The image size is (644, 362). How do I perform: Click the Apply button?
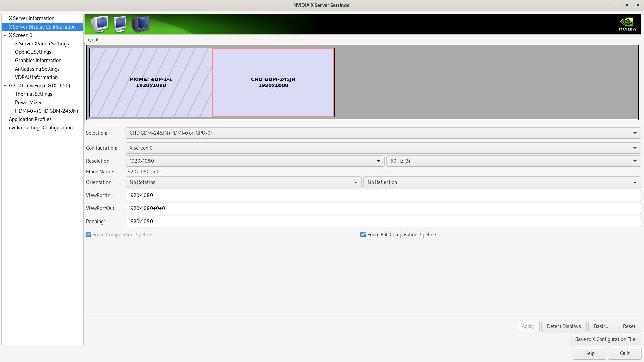coord(527,326)
